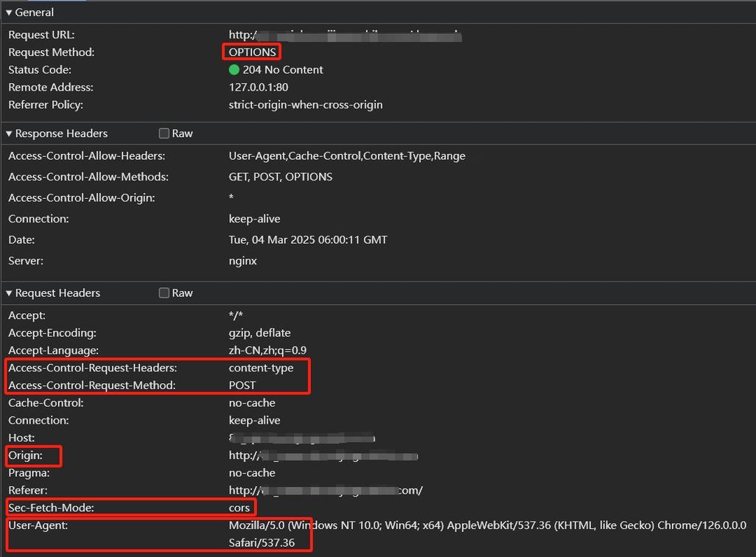Viewport: 756px width, 557px height.
Task: Click the Request URL label
Action: click(x=41, y=35)
